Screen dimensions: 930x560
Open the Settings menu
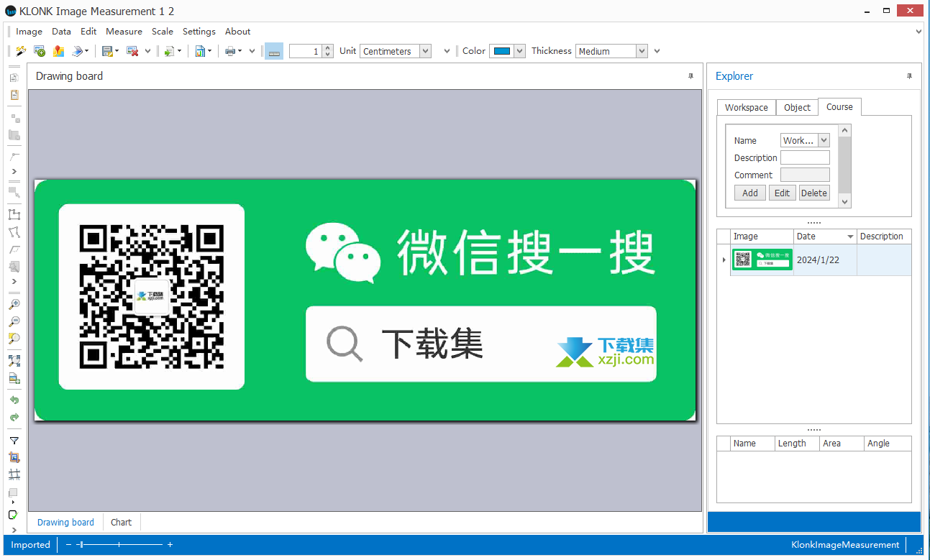point(199,32)
